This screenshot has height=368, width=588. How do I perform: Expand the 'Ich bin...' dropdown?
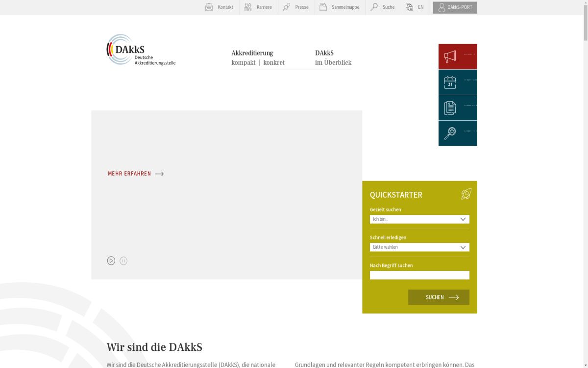419,219
